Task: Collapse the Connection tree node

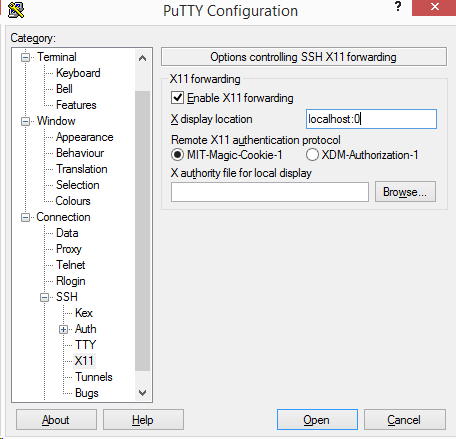Action: point(25,218)
